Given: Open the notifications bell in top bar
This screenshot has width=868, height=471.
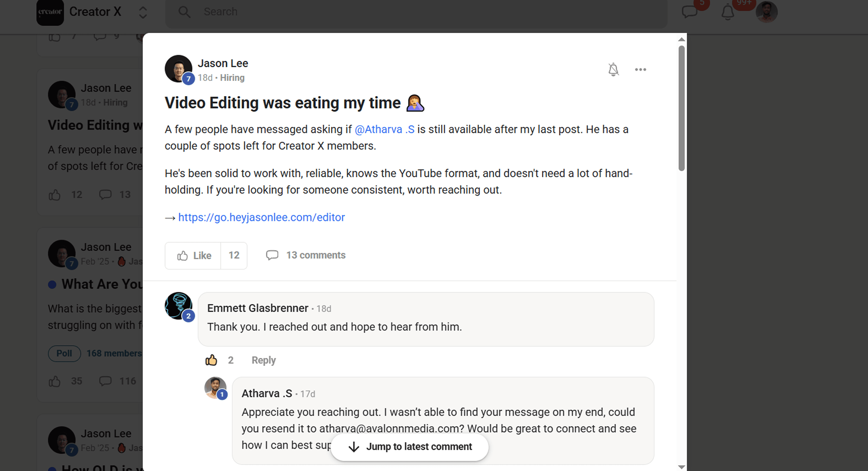Looking at the screenshot, I should pos(728,13).
